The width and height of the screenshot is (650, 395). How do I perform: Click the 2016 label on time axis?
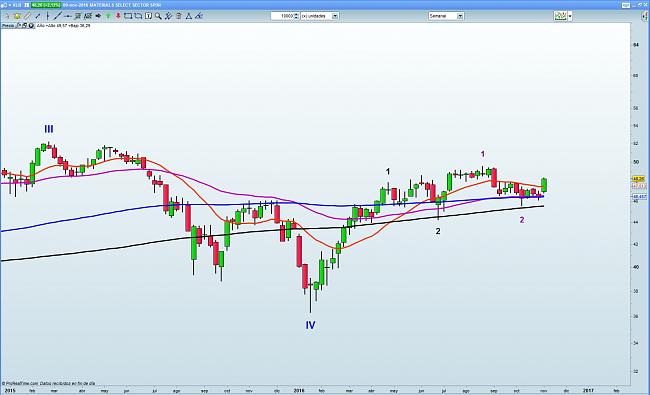click(x=299, y=390)
